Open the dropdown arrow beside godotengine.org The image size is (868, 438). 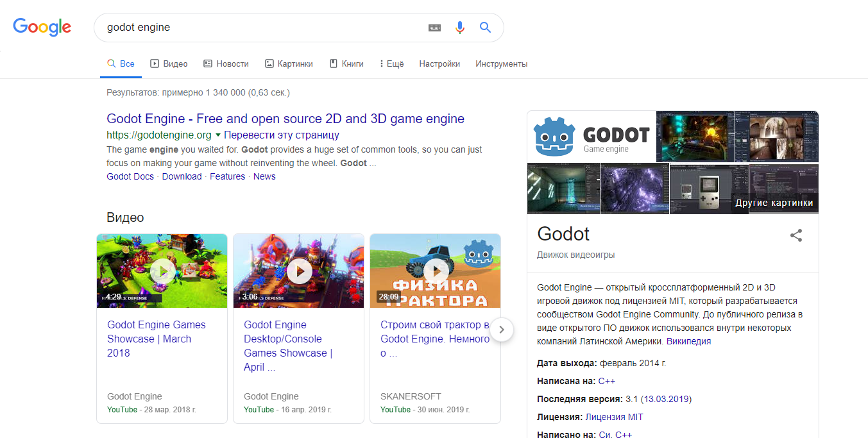point(218,135)
